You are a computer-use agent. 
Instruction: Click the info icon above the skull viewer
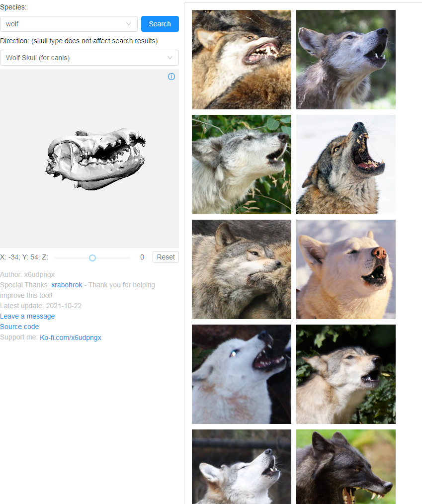(x=171, y=77)
